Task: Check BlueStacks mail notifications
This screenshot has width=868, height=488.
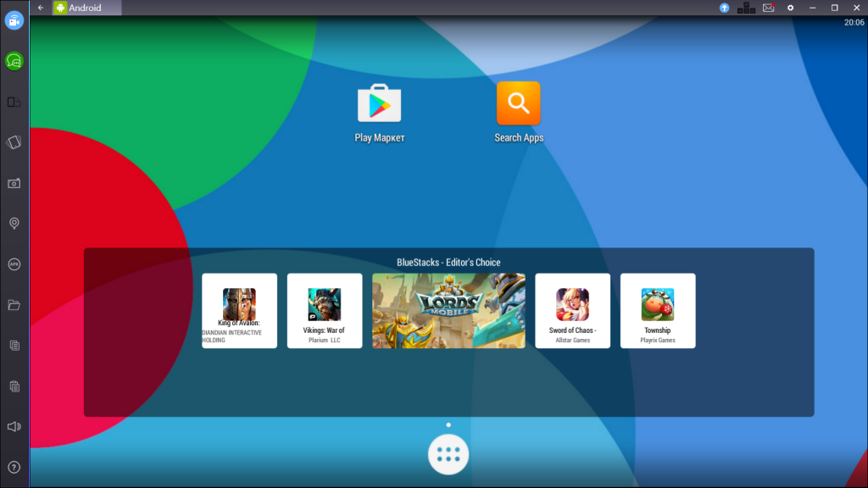Action: [768, 8]
